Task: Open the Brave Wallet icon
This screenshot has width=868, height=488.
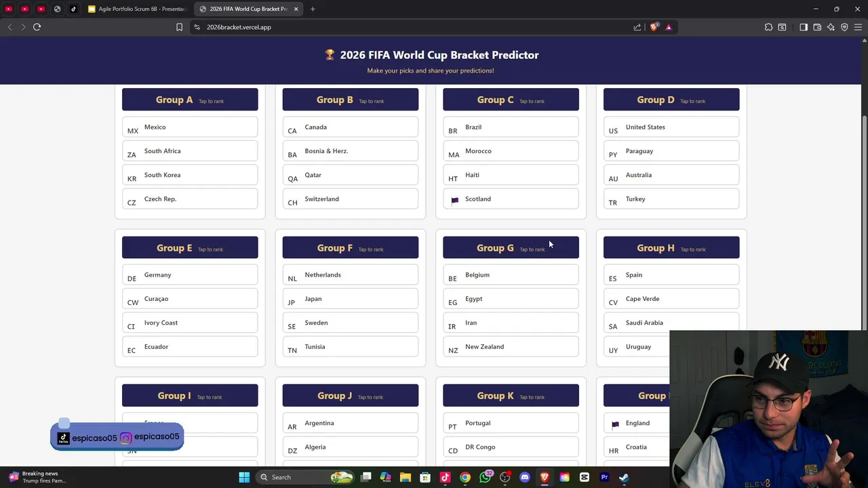Action: (x=817, y=27)
